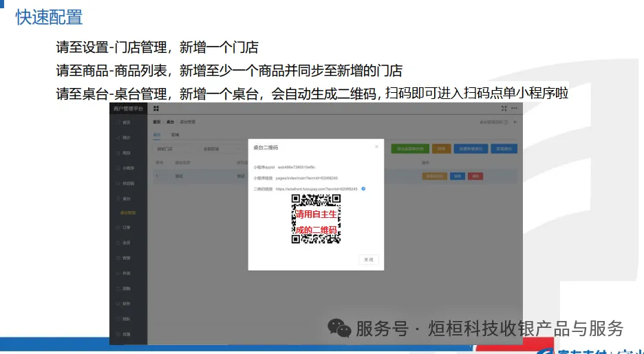Open the 桌台管理说明 help link
Image resolution: width=644 pixels, height=354 pixels.
(x=494, y=122)
